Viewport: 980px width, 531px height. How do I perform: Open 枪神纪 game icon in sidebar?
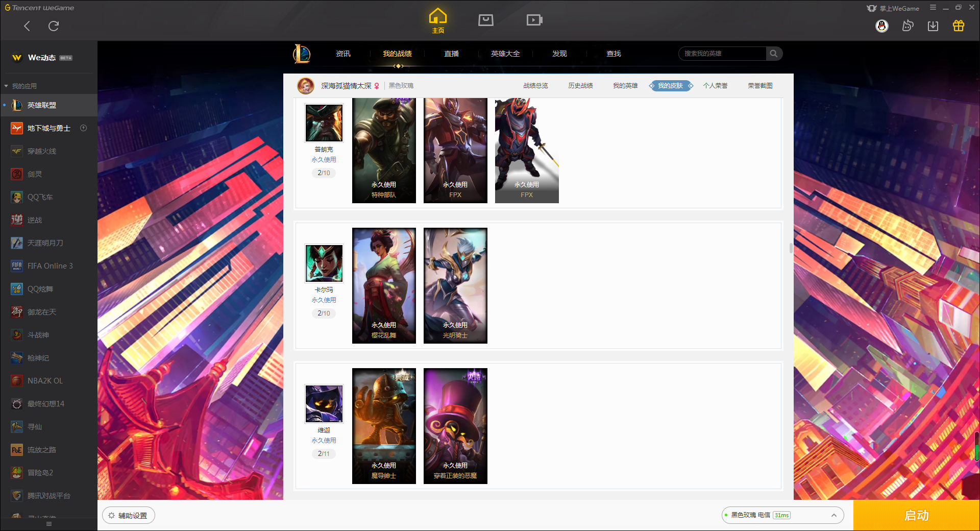[x=17, y=358]
